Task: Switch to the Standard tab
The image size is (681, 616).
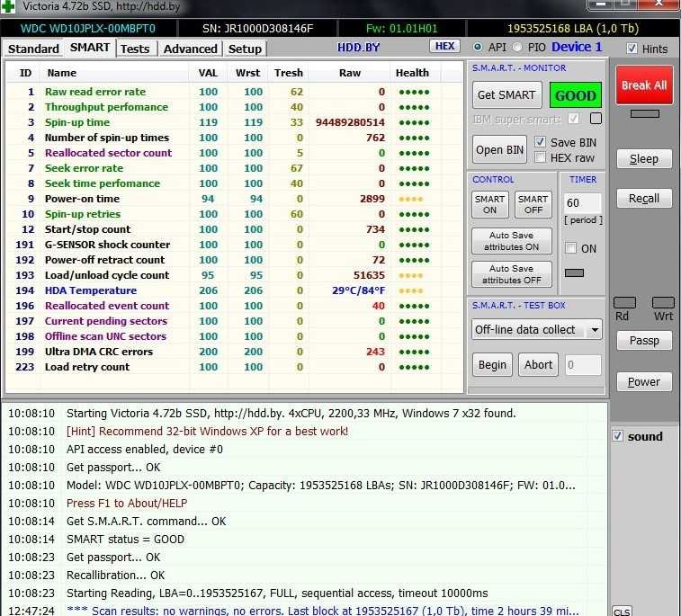Action: 33,49
